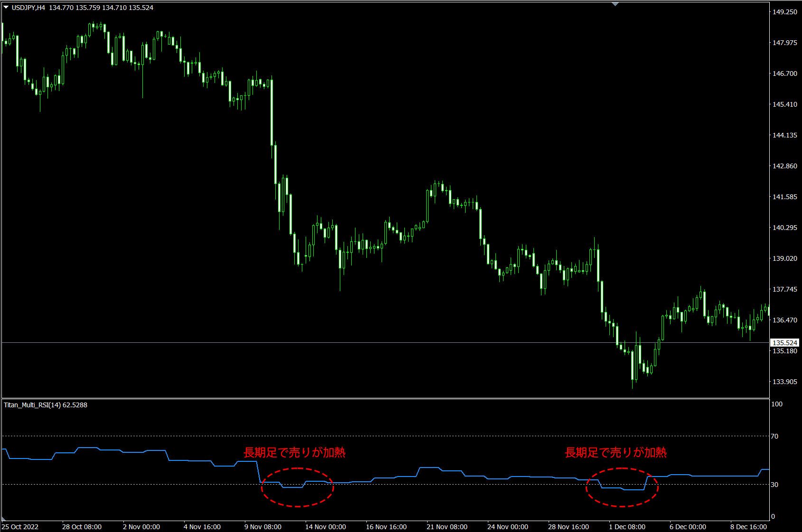Viewport: 802px width, 532px height.
Task: Click the red Japanese text label above the December ellipse
Action: (x=615, y=453)
